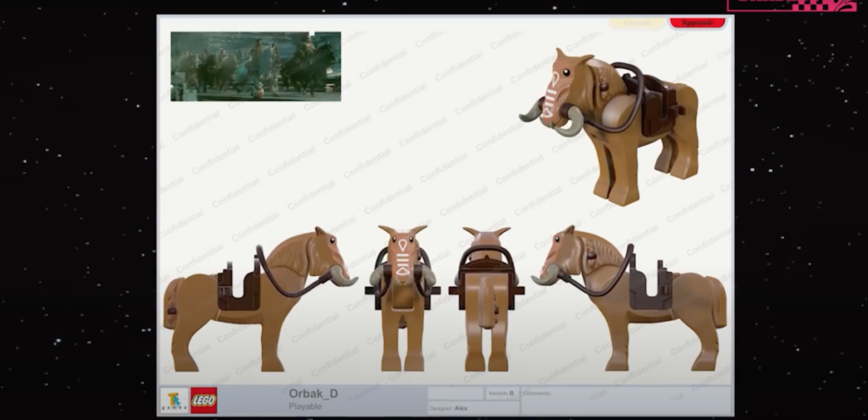Click the red LEGO logo
Viewport: 868px width, 420px height.
click(x=203, y=400)
